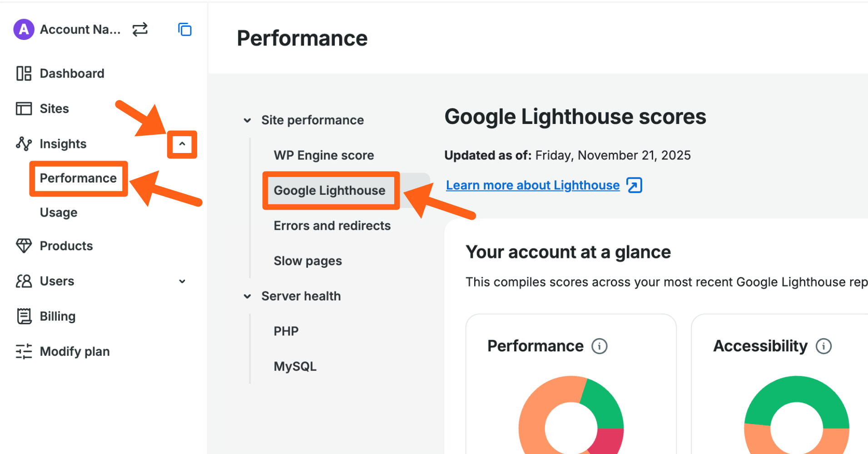Show the Accessibility info tooltip icon
Screen dimensions: 868x454
[x=823, y=346]
